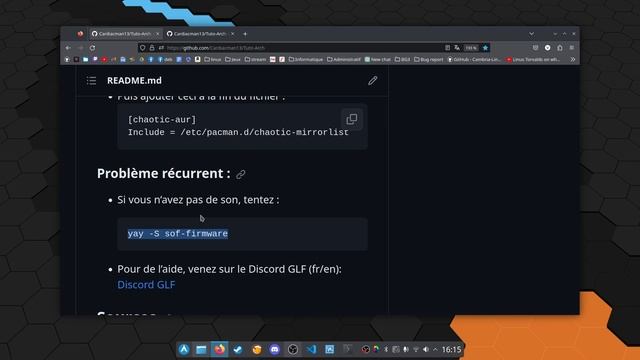Open the Informatique bookmarks folder
Viewport: 640px width, 360px height.
pyautogui.click(x=306, y=59)
